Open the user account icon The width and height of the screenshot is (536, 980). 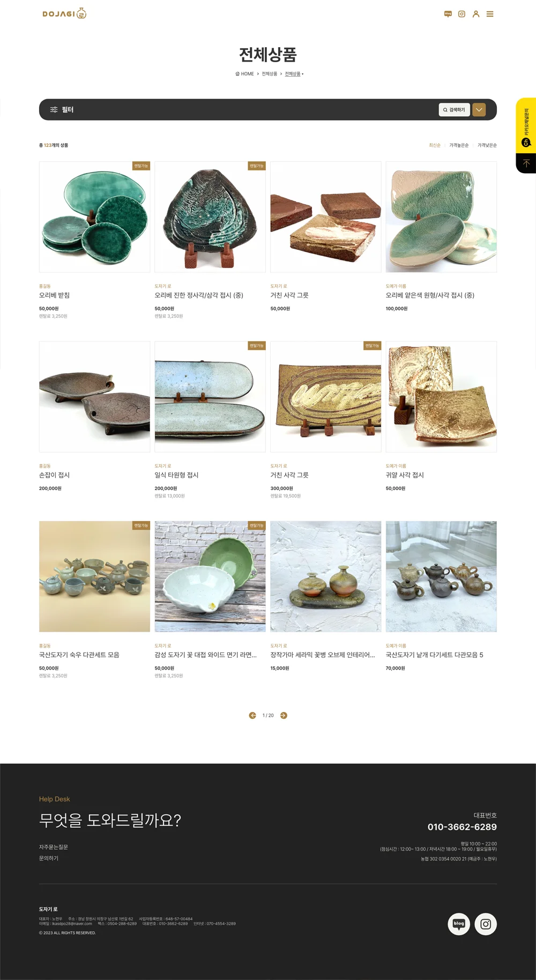476,14
